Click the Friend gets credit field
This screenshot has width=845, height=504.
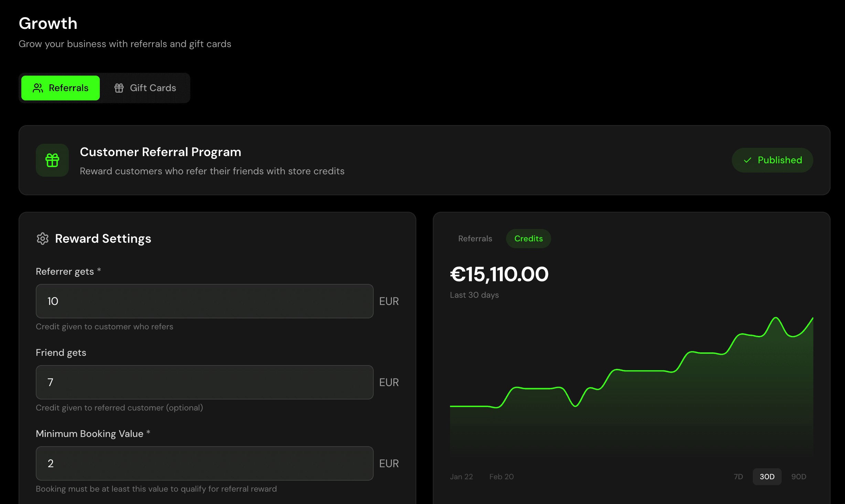(204, 382)
